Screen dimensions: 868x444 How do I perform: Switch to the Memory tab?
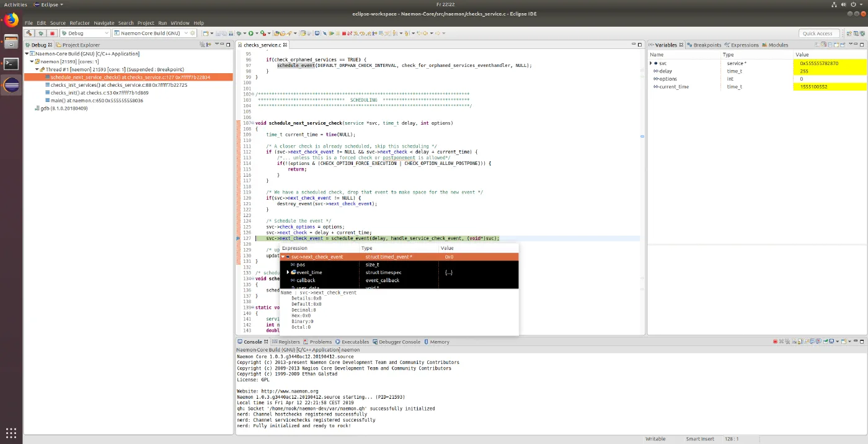click(436, 342)
